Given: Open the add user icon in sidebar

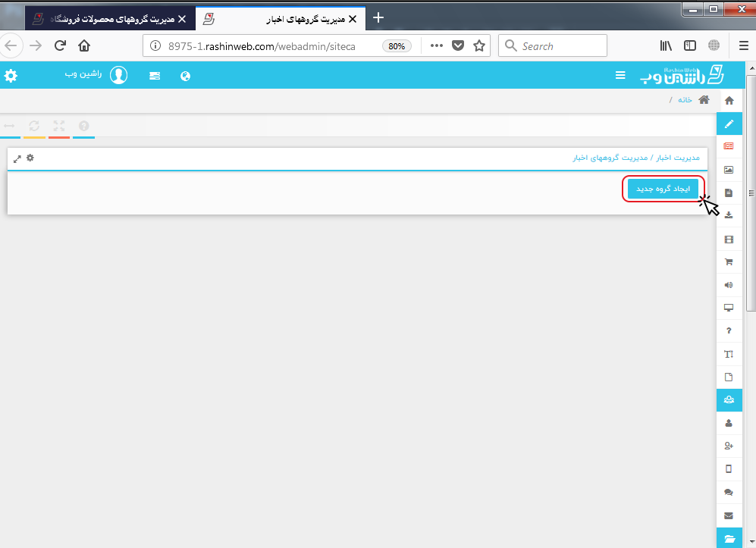Looking at the screenshot, I should 729,446.
